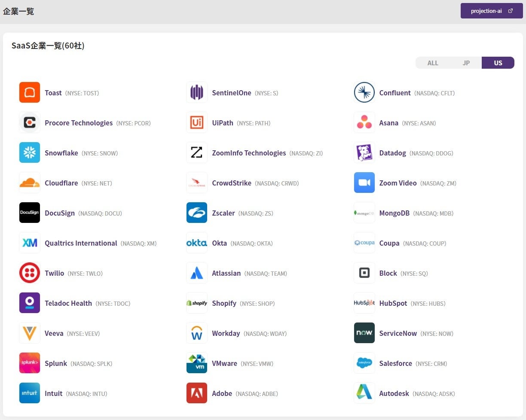Click the Procore Technologies name link
The width and height of the screenshot is (526, 420).
[x=79, y=123]
